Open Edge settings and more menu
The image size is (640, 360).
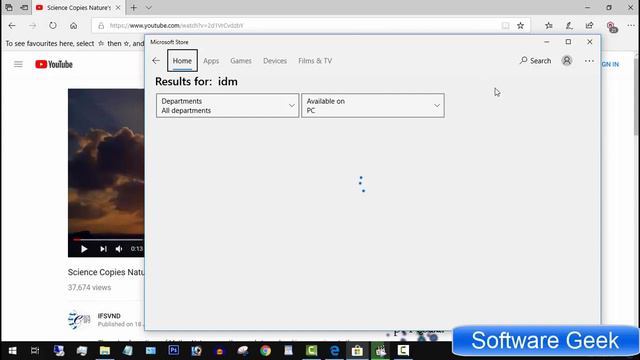[x=631, y=25]
